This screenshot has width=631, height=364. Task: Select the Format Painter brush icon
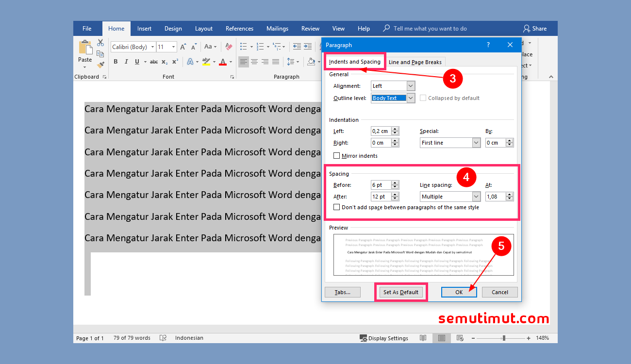pos(100,65)
